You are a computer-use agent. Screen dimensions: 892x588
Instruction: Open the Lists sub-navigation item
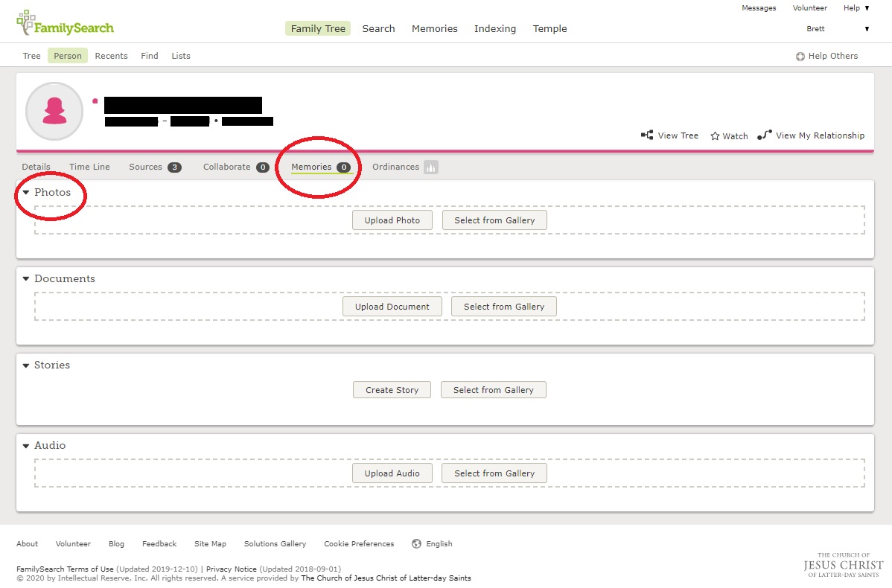coord(181,56)
